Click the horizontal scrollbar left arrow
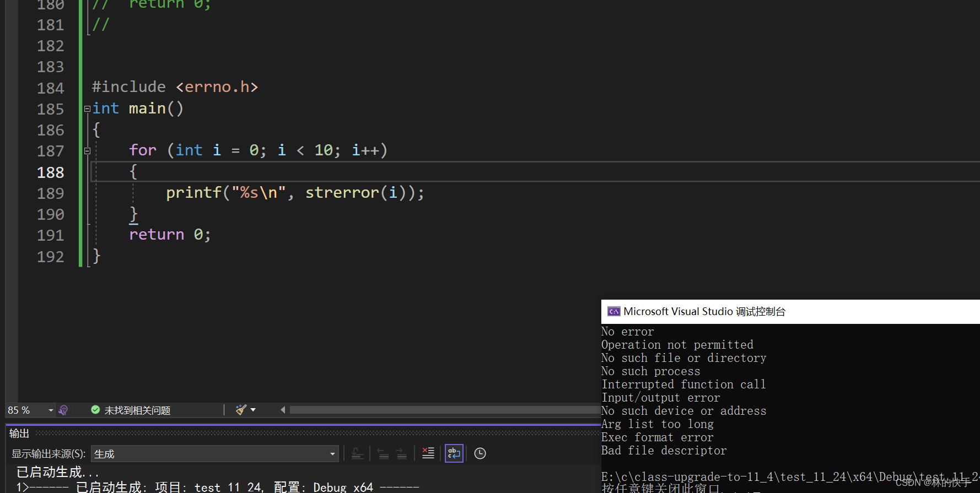980x493 pixels. tap(283, 410)
